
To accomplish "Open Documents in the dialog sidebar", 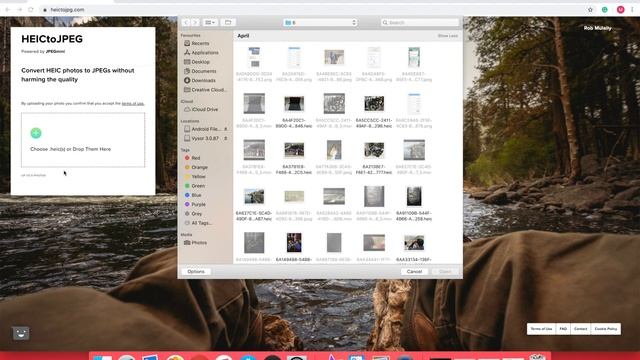I will coord(200,71).
